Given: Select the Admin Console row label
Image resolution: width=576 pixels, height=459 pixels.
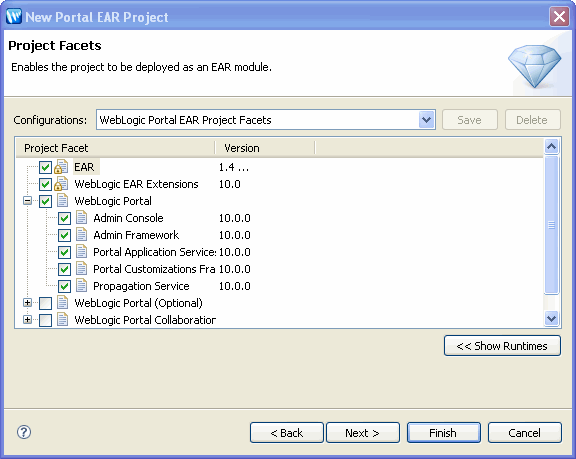Looking at the screenshot, I should (128, 218).
